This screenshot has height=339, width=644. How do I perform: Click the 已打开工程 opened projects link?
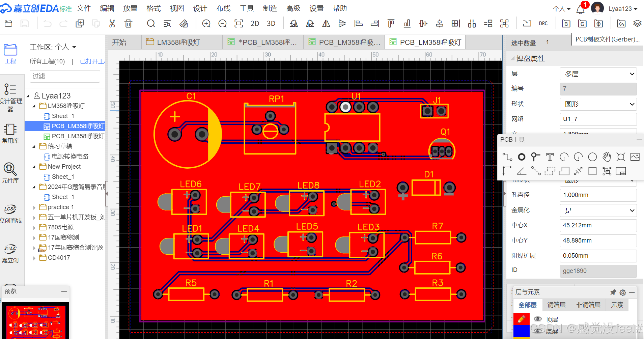[93, 61]
